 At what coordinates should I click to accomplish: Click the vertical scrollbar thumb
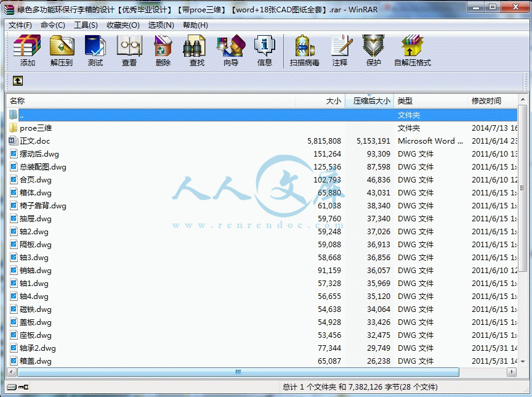pos(523,188)
